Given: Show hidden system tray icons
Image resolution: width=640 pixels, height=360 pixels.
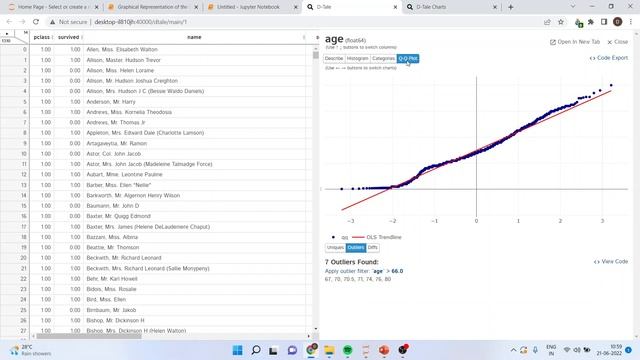Looking at the screenshot, I should (x=513, y=350).
